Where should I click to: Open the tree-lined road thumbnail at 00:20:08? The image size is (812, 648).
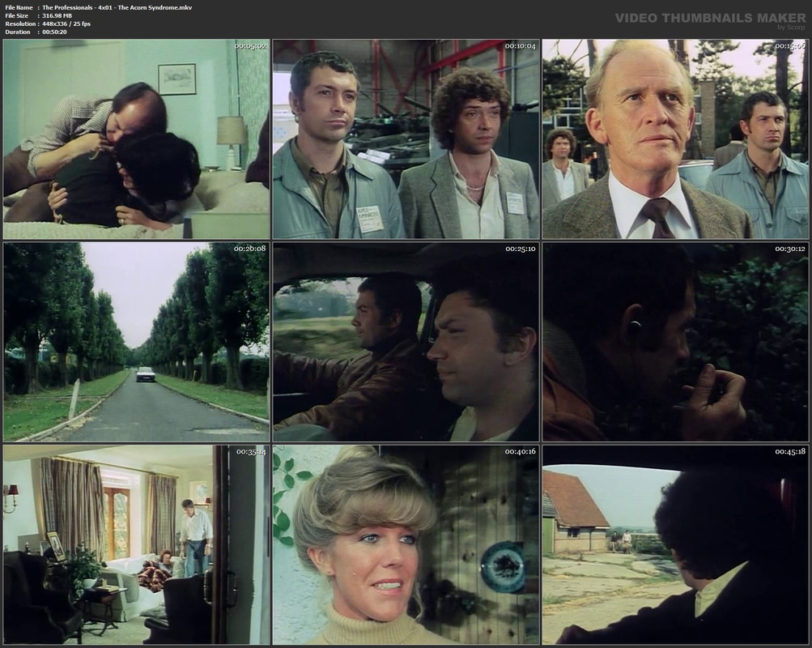[137, 342]
